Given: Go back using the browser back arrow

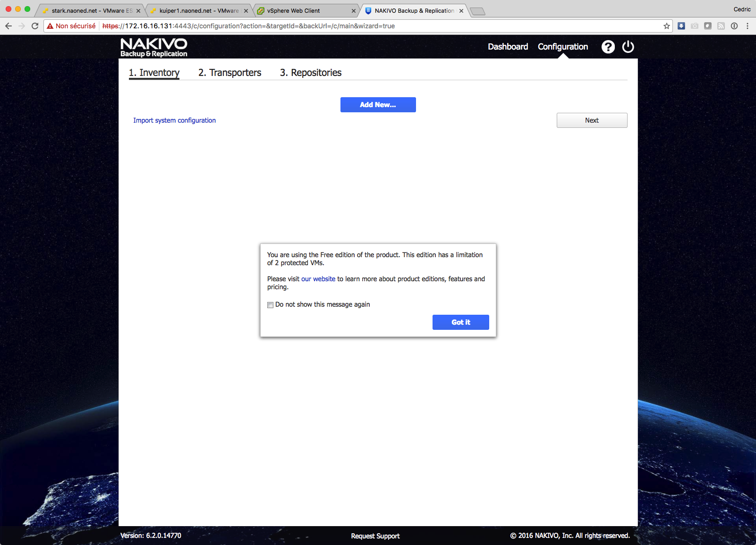Looking at the screenshot, I should (8, 26).
